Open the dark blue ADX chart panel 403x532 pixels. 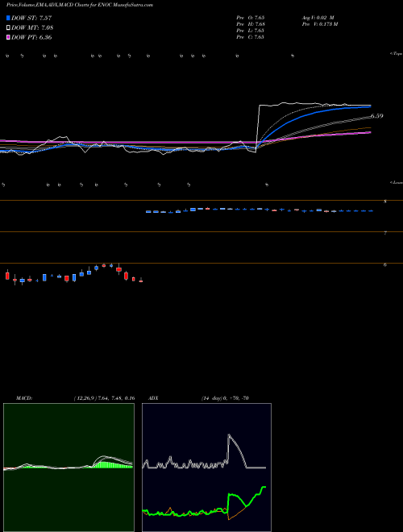pyautogui.click(x=206, y=468)
